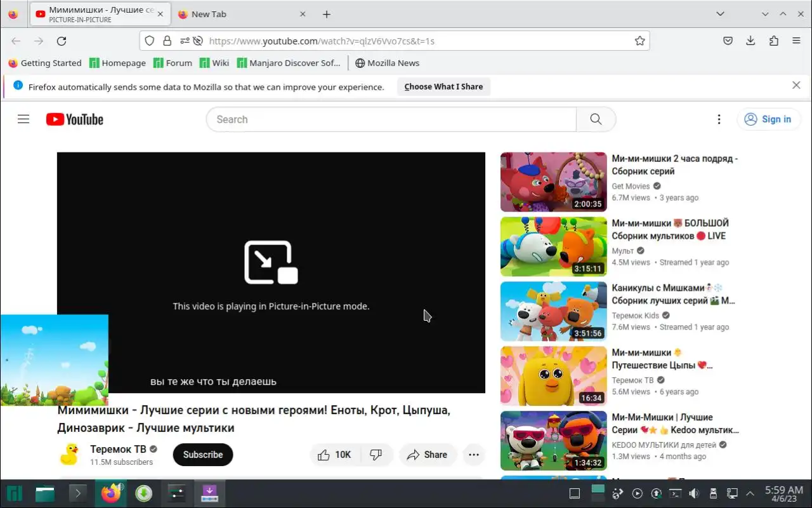Open the volume control tray icon
812x508 pixels.
pos(694,493)
